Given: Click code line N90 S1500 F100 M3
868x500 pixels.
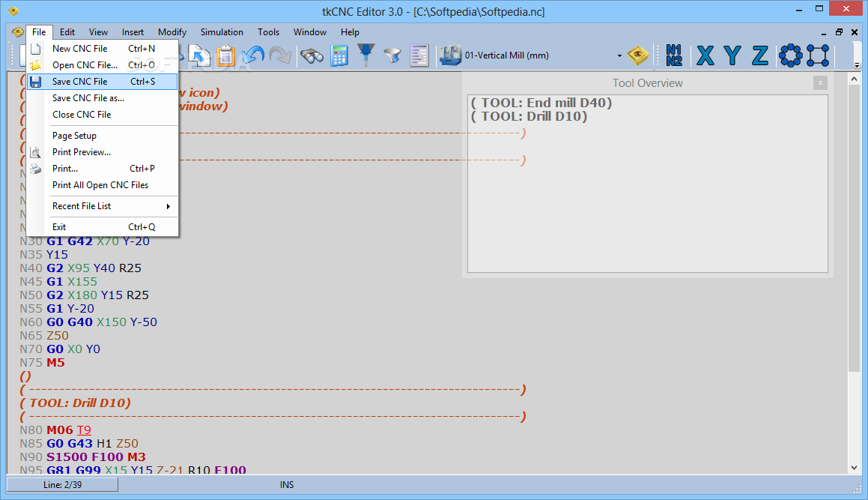Looking at the screenshot, I should pos(82,457).
